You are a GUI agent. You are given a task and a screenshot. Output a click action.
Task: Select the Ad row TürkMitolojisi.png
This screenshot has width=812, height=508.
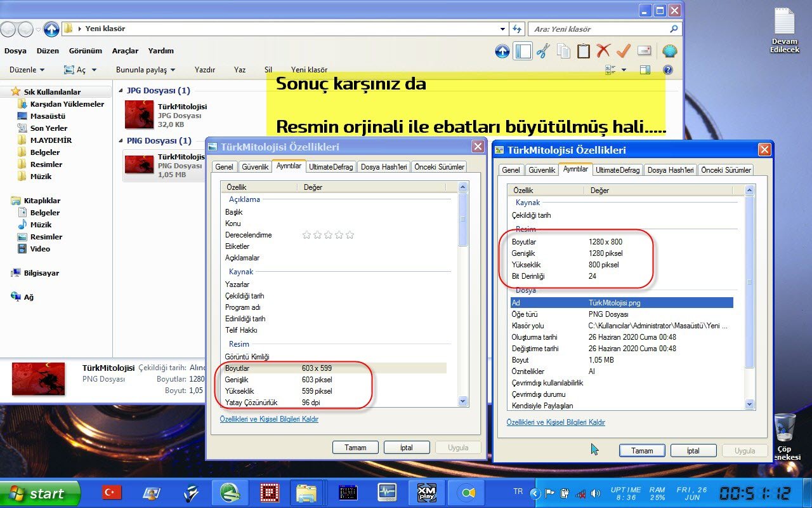[622, 303]
